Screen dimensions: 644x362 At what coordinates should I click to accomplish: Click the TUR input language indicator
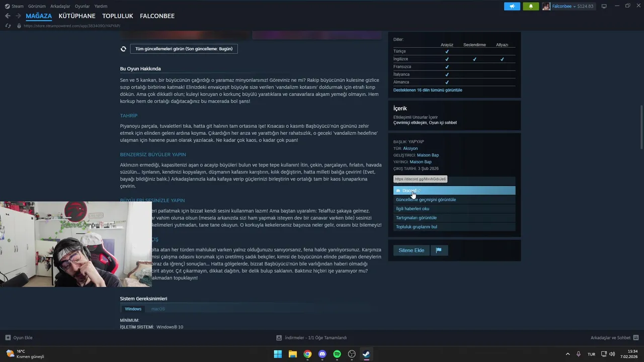click(x=591, y=354)
